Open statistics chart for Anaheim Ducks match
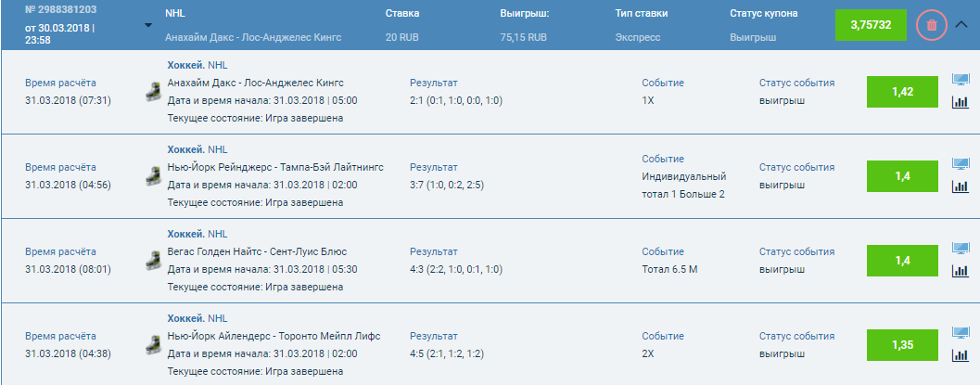 point(961,102)
